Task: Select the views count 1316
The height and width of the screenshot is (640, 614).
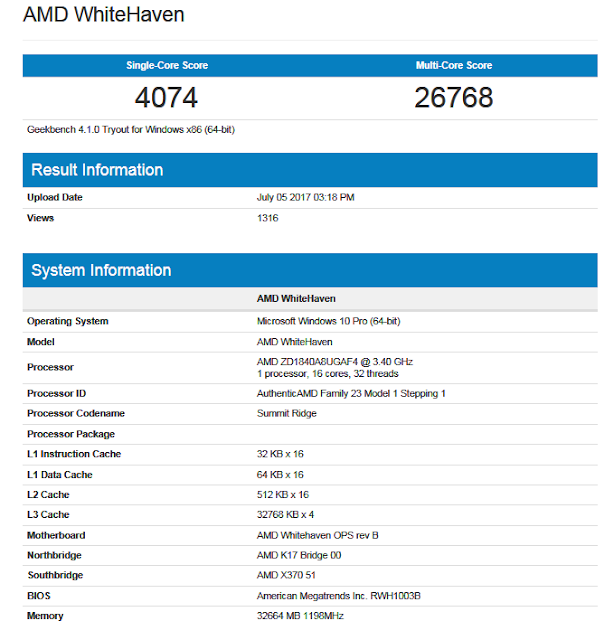Action: [267, 218]
